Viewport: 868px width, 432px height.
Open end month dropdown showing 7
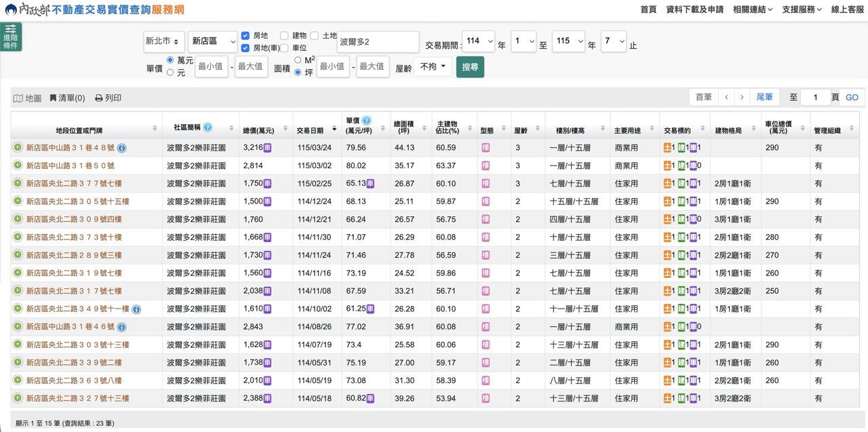614,41
